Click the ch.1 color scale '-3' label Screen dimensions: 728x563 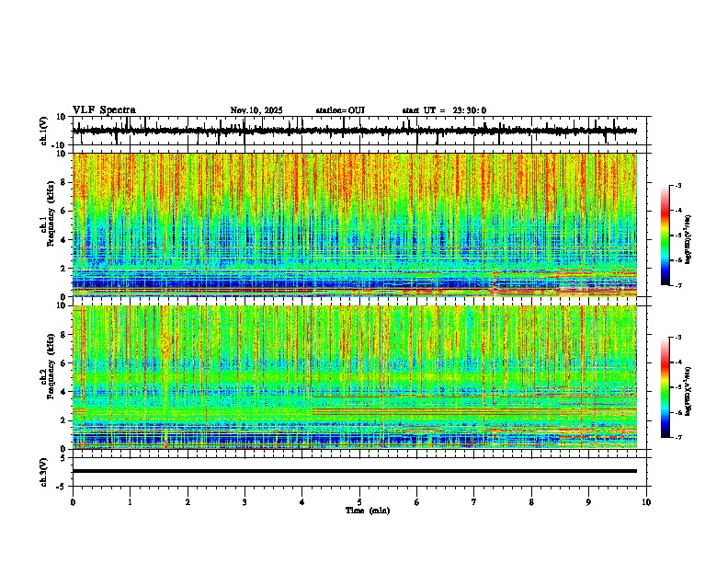tap(678, 185)
